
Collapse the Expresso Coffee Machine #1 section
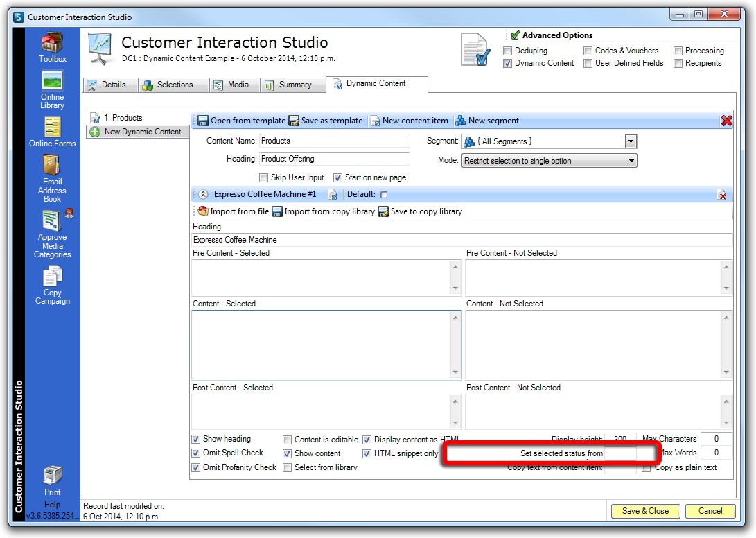coord(204,195)
